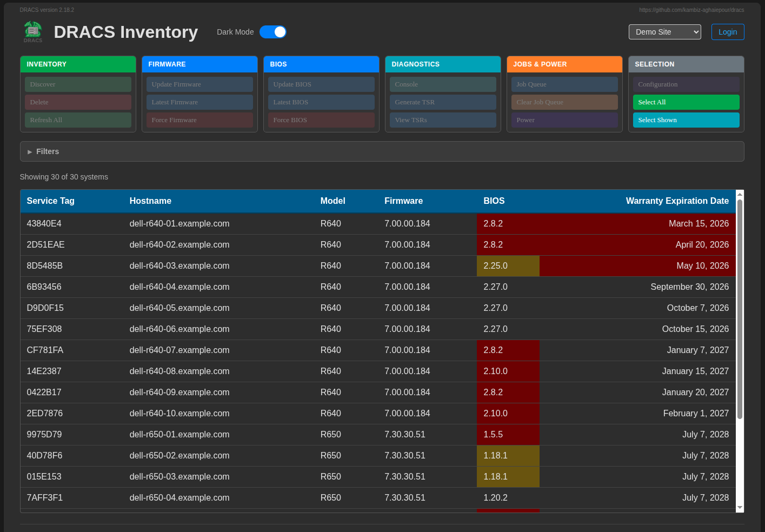Open the Job Queue
Image resolution: width=765 pixels, height=532 pixels.
tap(564, 84)
